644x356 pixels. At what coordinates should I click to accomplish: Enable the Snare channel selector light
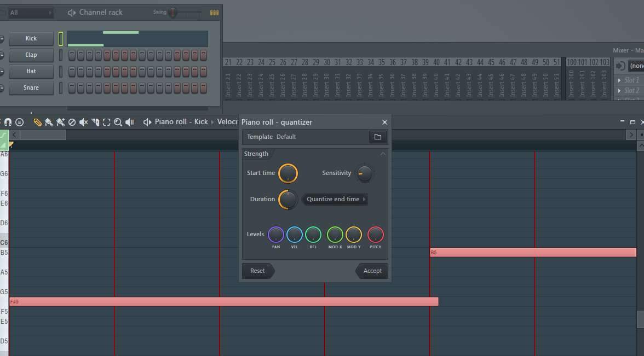[x=61, y=88]
